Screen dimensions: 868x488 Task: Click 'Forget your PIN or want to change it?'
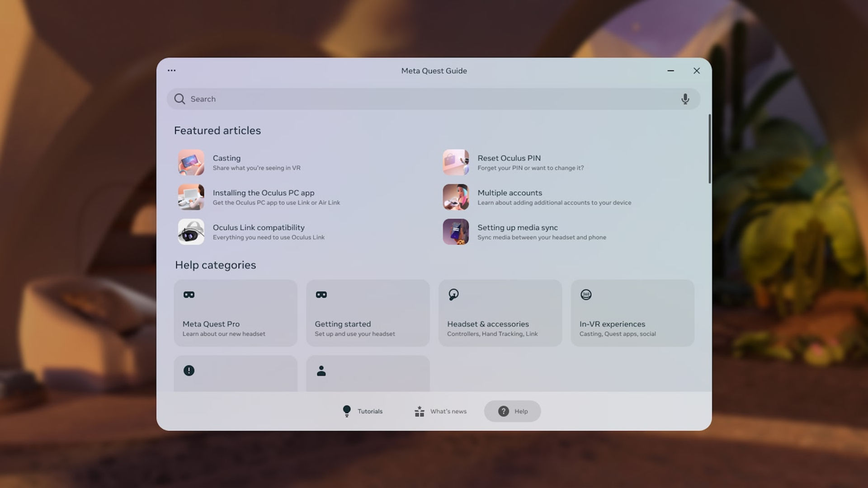[530, 168]
